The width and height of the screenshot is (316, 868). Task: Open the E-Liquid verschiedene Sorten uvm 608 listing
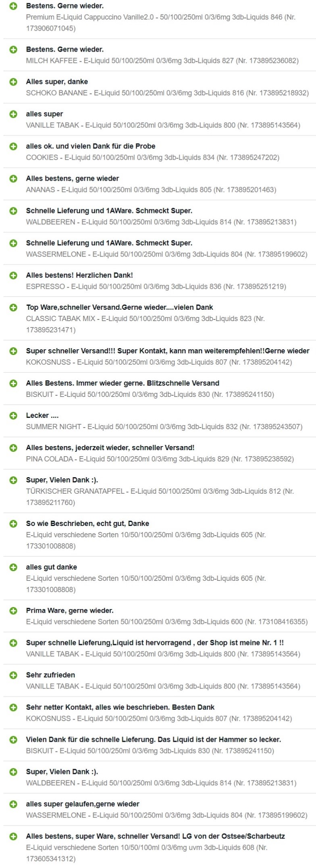147,853
